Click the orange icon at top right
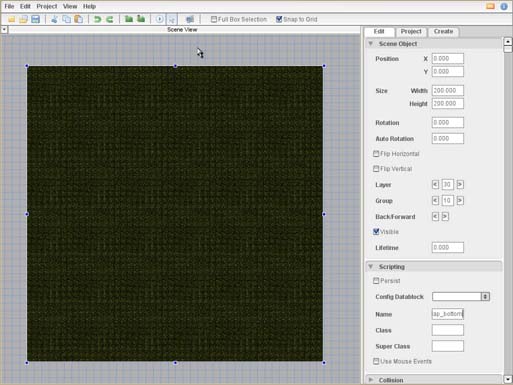 tap(490, 6)
